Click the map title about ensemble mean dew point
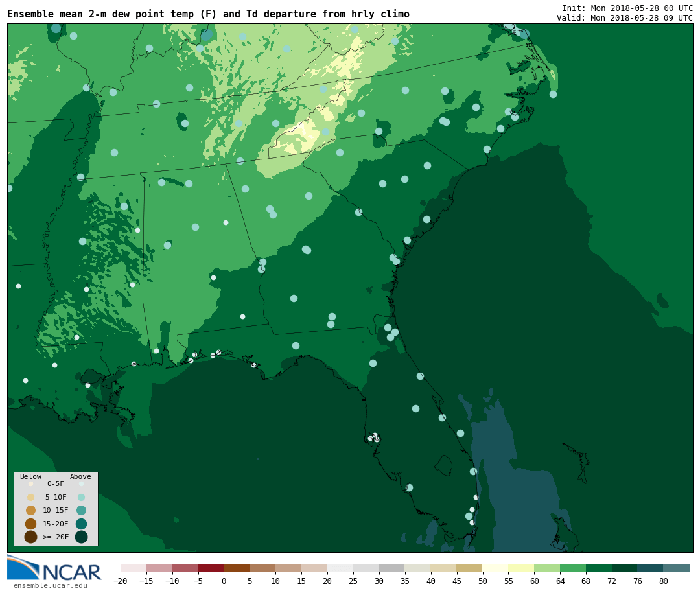Image resolution: width=700 pixels, height=593 pixels. pos(208,14)
